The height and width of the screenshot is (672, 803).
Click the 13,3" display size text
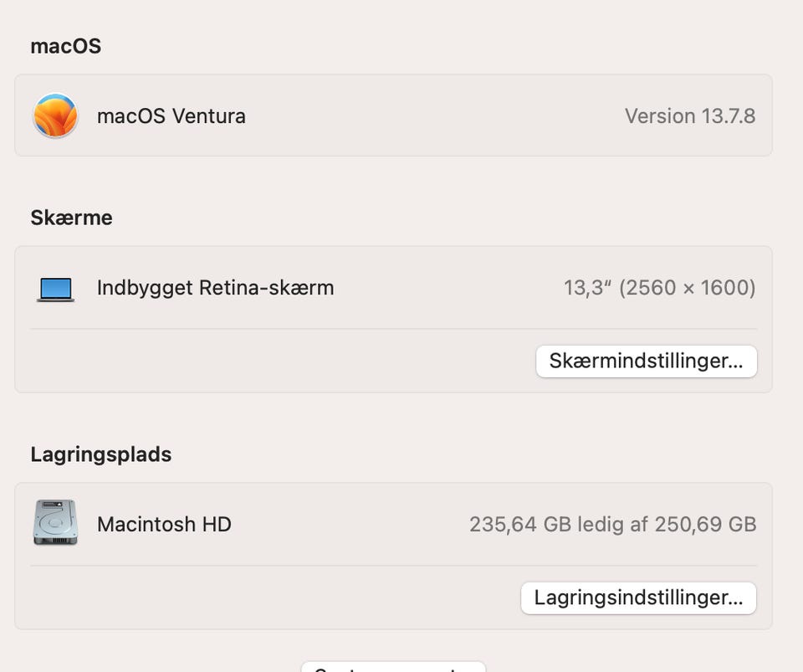click(587, 288)
